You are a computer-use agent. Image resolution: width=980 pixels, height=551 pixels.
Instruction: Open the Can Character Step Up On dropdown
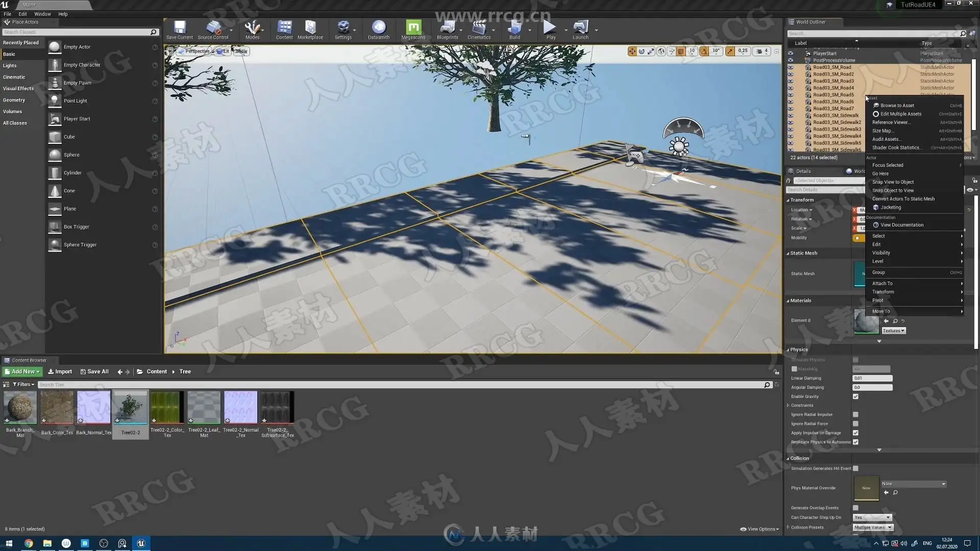pos(872,517)
